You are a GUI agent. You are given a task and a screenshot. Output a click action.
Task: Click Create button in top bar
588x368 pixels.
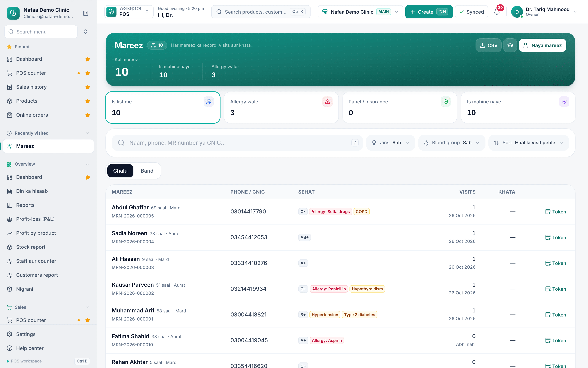tap(429, 12)
